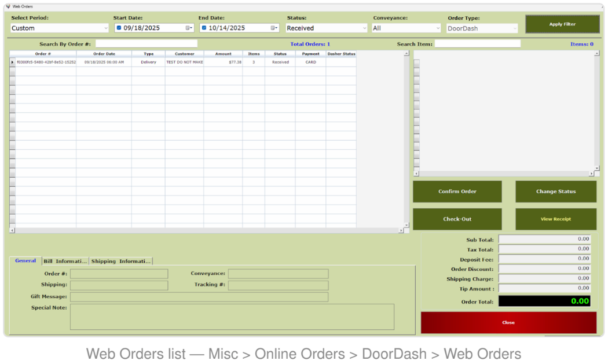Click the TEST DO NOT MAKE customer cell
The height and width of the screenshot is (364, 608).
click(185, 62)
